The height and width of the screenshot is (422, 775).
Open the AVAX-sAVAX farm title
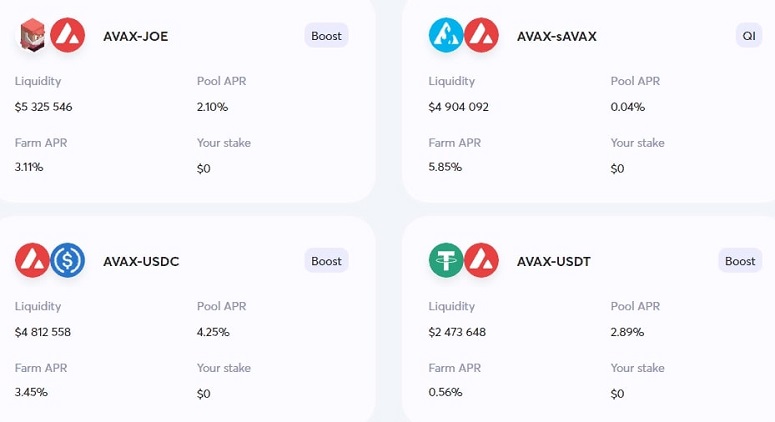[557, 37]
